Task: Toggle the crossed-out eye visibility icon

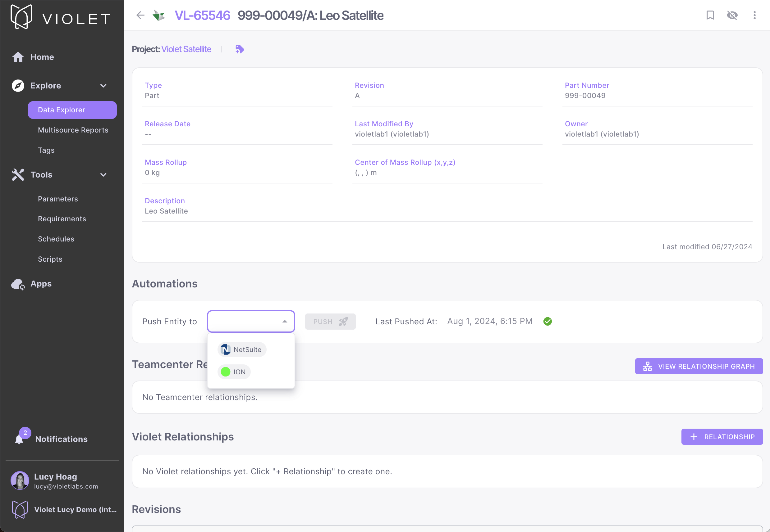Action: pos(732,15)
